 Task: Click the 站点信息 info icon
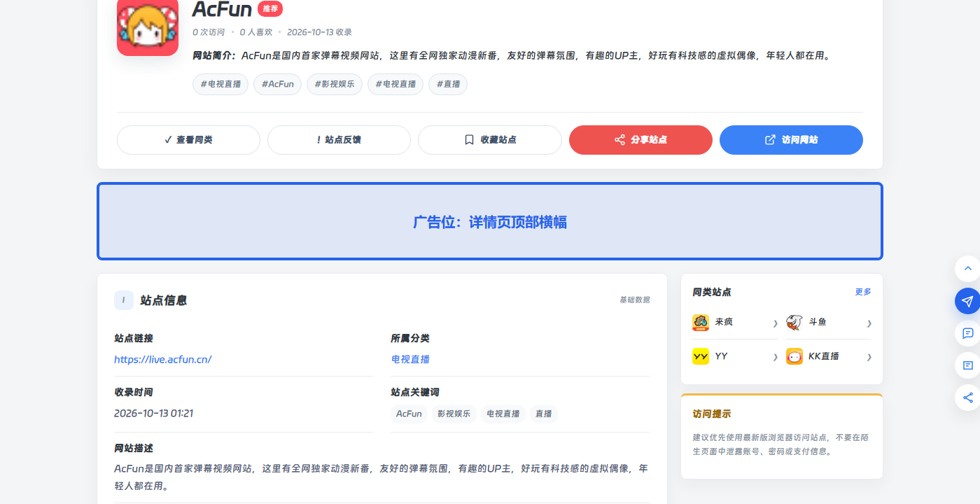click(124, 300)
